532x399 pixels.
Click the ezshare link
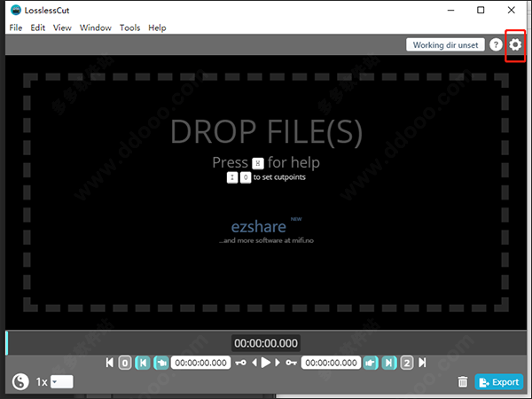tap(259, 227)
